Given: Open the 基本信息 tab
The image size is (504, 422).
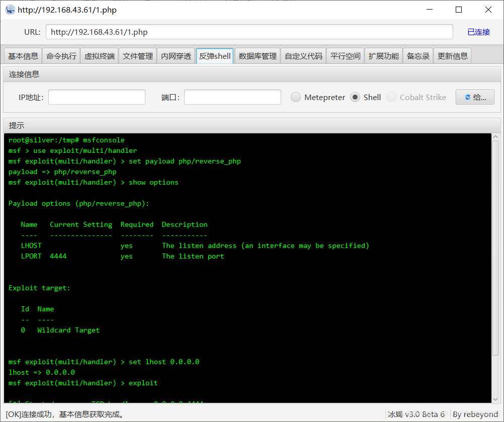Looking at the screenshot, I should (23, 56).
